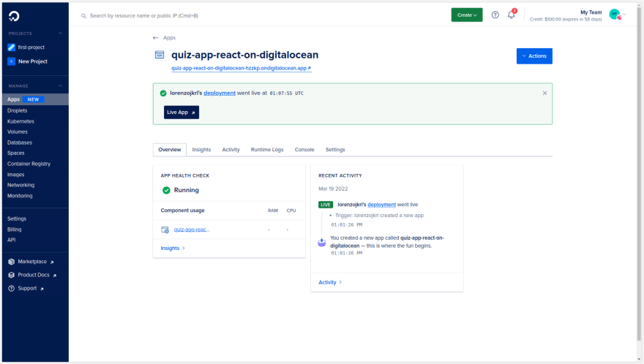Click the Product Docs icon
The width and height of the screenshot is (644, 364).
tap(12, 275)
